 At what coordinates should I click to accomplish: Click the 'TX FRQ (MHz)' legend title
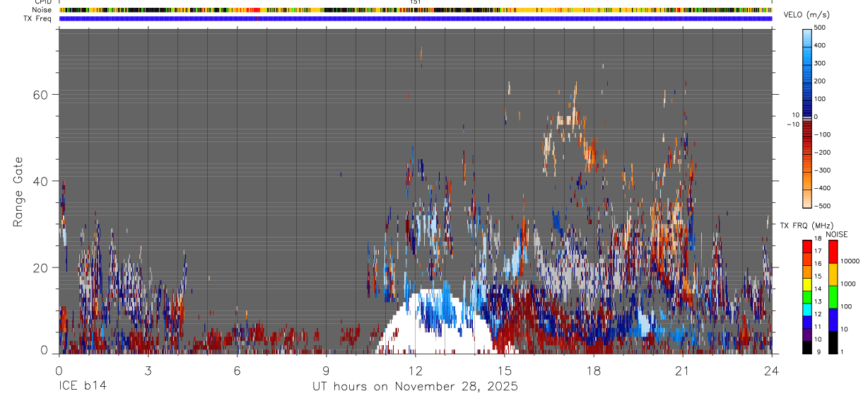[806, 225]
